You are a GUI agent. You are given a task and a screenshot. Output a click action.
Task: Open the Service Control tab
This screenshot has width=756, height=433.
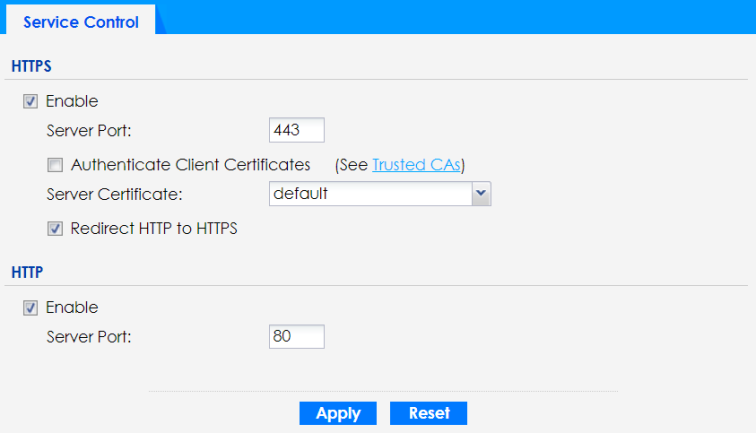tap(80, 21)
